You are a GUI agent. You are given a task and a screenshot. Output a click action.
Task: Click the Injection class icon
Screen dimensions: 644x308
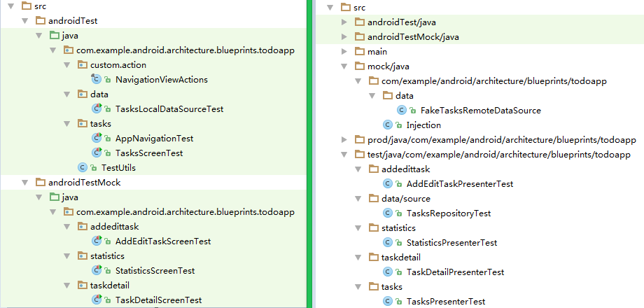pyautogui.click(x=387, y=125)
